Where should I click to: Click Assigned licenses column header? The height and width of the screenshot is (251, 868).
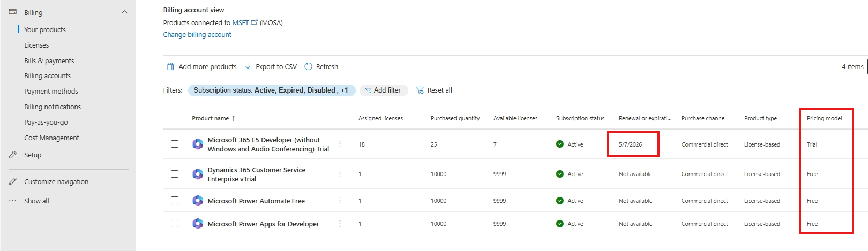[380, 118]
